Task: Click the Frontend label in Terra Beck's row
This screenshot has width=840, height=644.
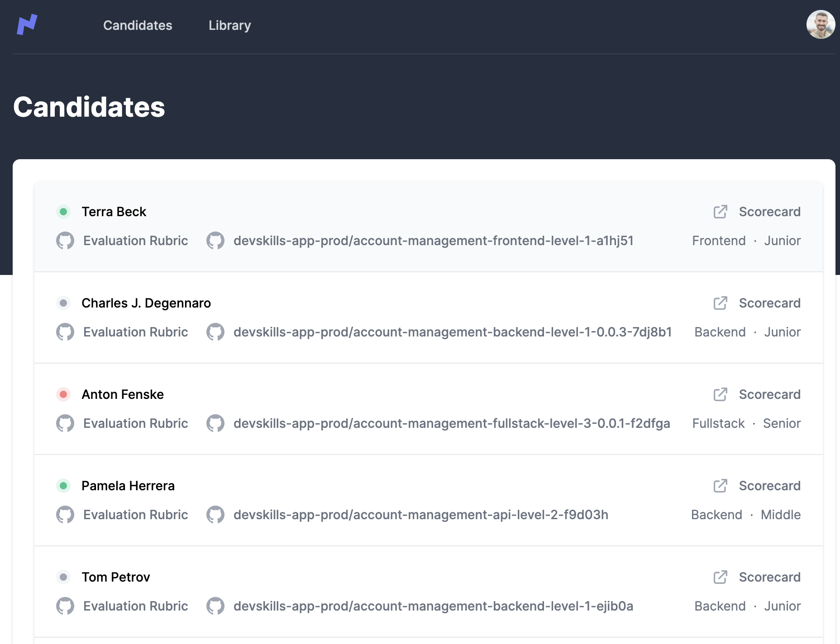Action: [719, 241]
